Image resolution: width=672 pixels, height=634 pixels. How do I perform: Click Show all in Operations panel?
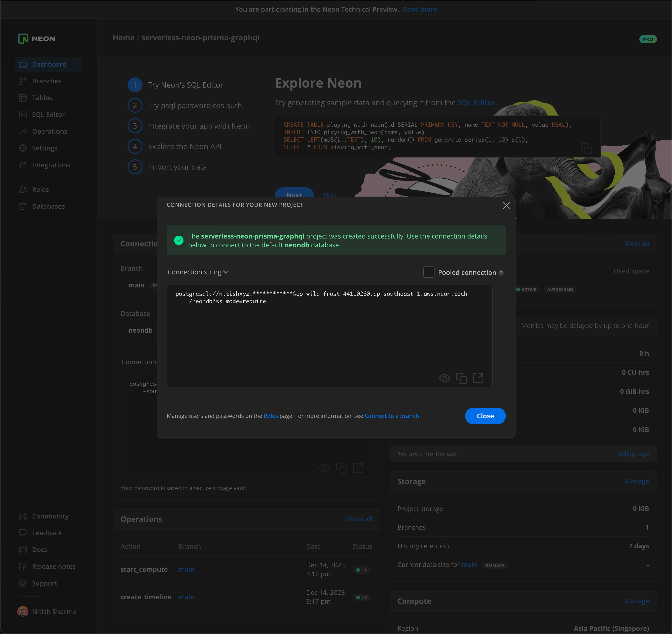pos(359,519)
